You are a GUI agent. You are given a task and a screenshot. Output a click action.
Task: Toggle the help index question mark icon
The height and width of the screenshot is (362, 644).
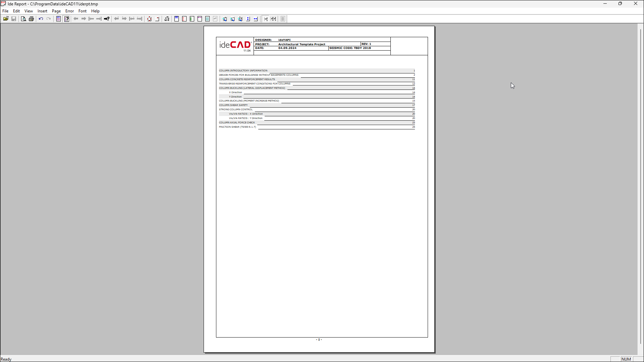pos(66,19)
